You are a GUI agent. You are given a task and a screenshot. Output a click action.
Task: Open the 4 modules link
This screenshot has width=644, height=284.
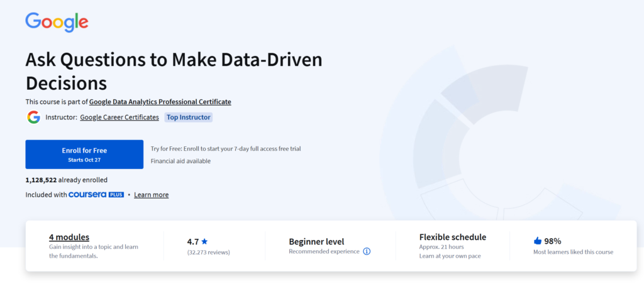[69, 238]
